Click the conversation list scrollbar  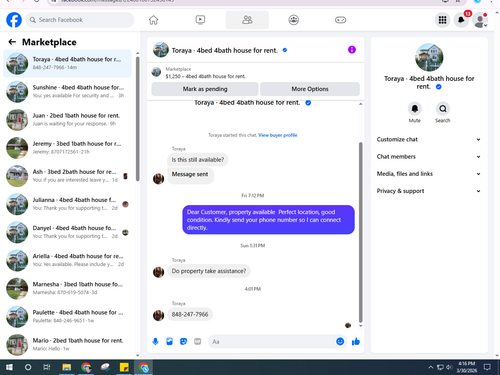pyautogui.click(x=138, y=119)
